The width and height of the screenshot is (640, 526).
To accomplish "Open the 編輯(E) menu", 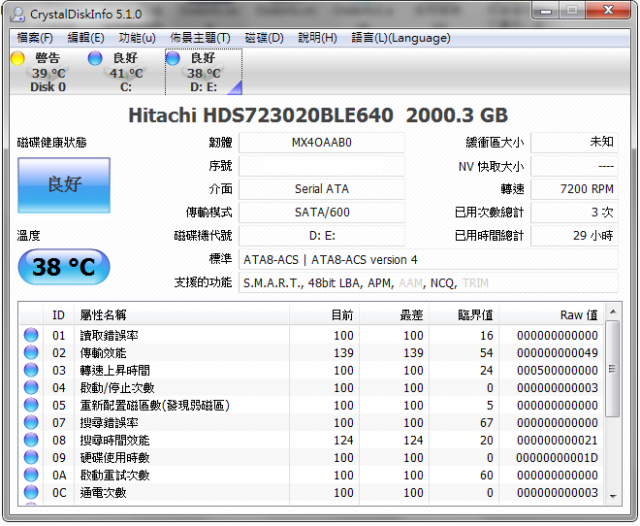I will point(86,38).
